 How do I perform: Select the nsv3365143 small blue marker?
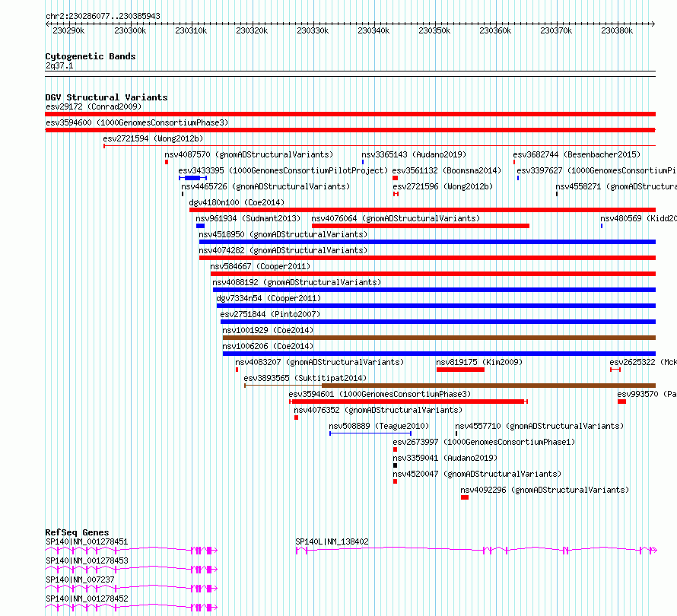tap(363, 162)
